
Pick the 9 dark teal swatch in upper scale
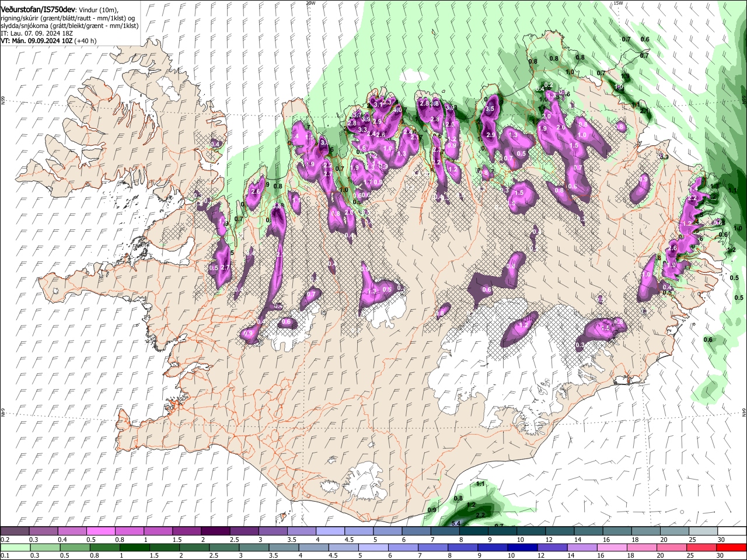[x=502, y=531]
